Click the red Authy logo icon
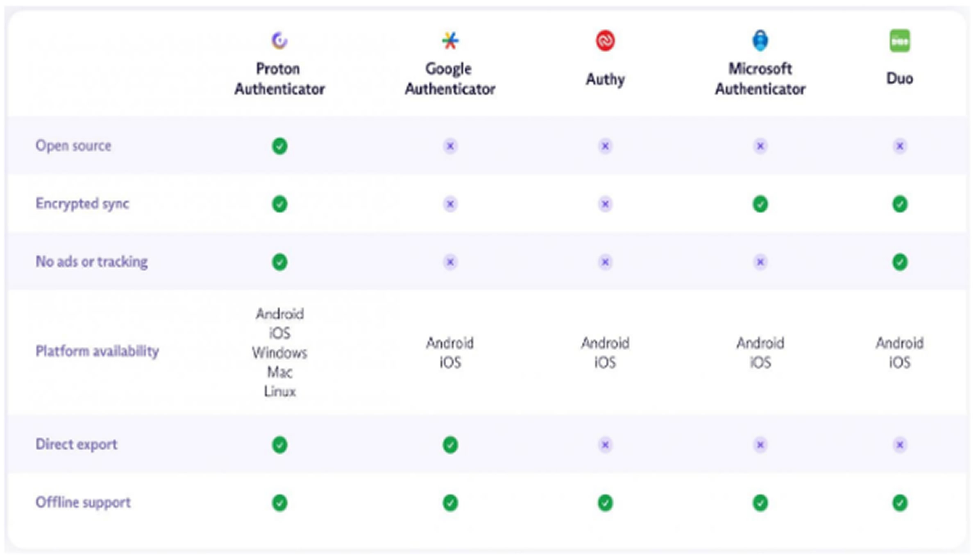The image size is (978, 560). pyautogui.click(x=605, y=41)
